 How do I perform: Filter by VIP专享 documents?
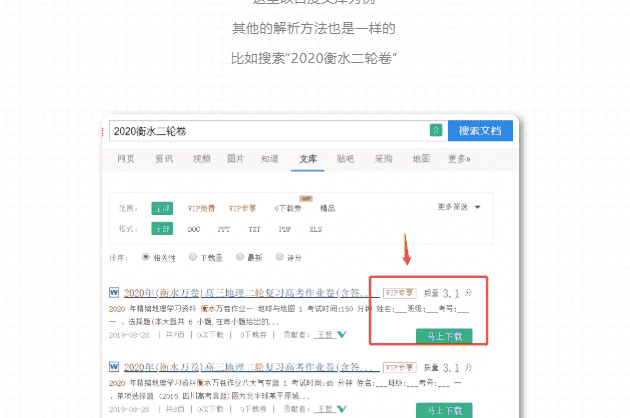pyautogui.click(x=242, y=208)
